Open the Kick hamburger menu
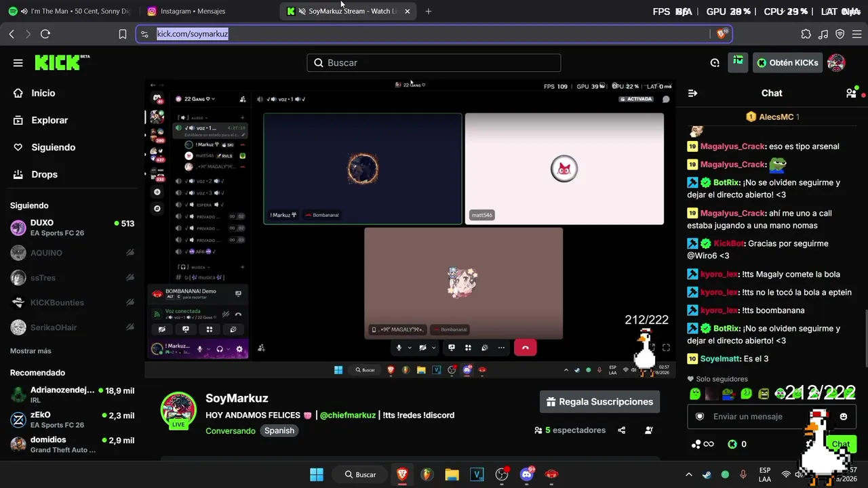 coord(18,63)
